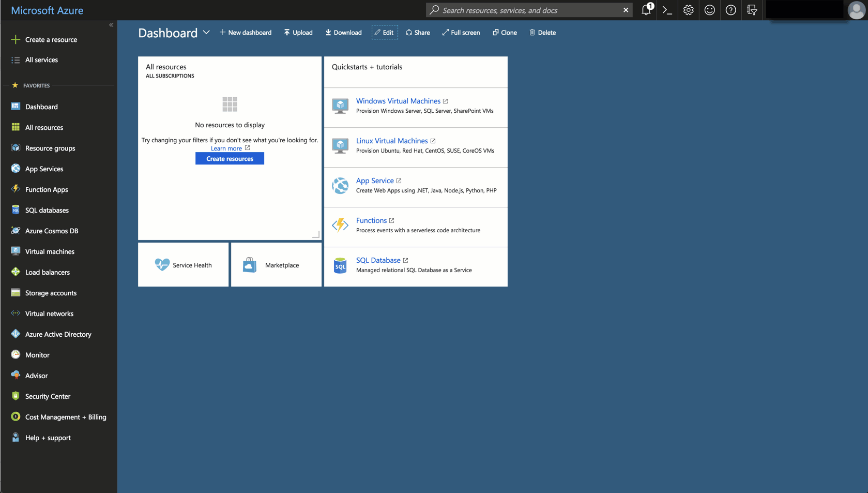Click the account avatar picture

[x=856, y=10]
